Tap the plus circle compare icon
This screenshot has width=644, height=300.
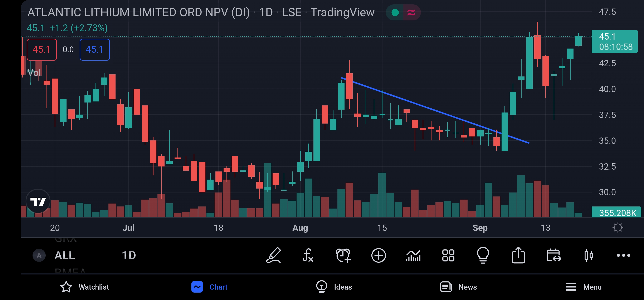pos(379,255)
